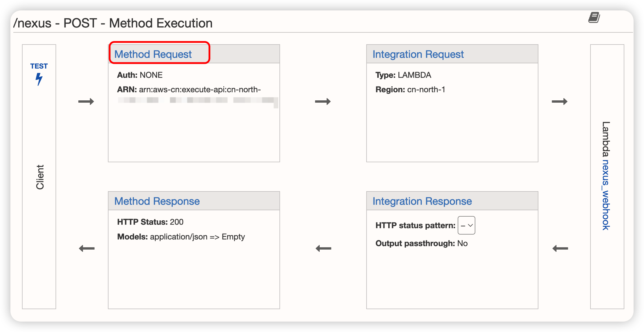The width and height of the screenshot is (644, 332).
Task: Click arrow from Integration Response to Method Response
Action: click(323, 248)
